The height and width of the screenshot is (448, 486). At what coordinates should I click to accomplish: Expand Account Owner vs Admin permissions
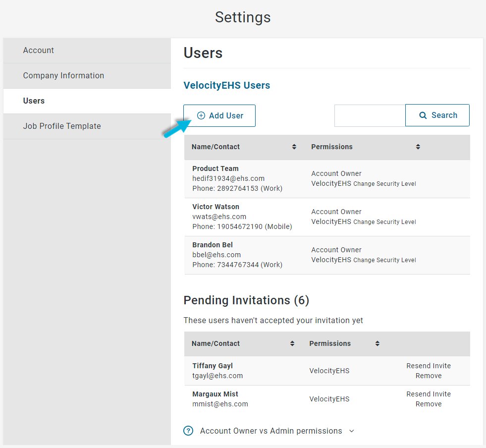tap(271, 431)
